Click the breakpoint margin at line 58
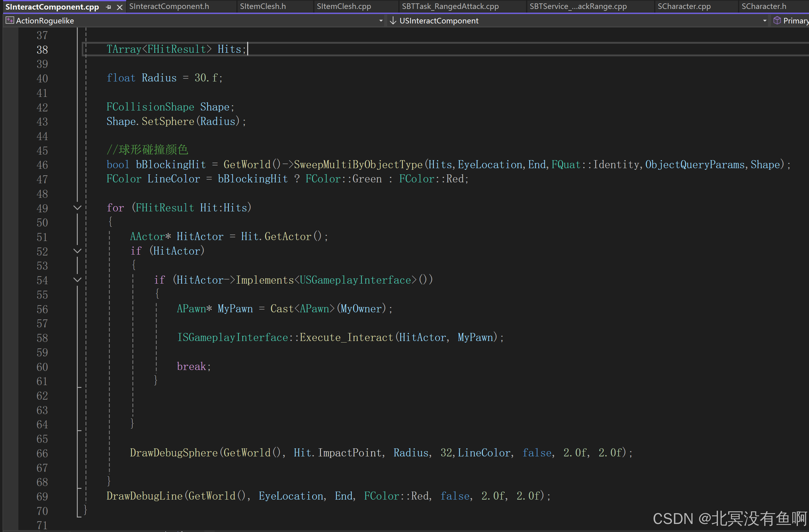The width and height of the screenshot is (809, 532). pos(10,338)
